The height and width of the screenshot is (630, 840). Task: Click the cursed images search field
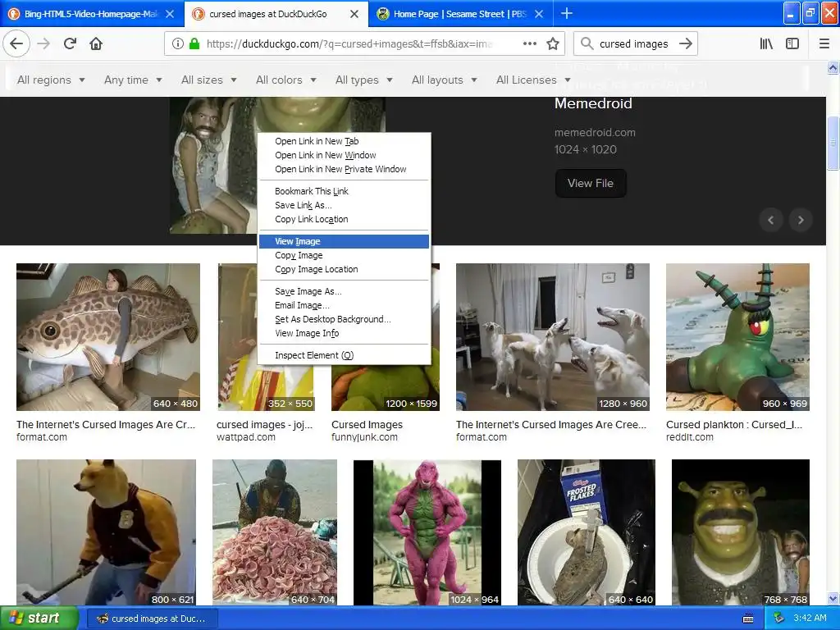pyautogui.click(x=634, y=43)
